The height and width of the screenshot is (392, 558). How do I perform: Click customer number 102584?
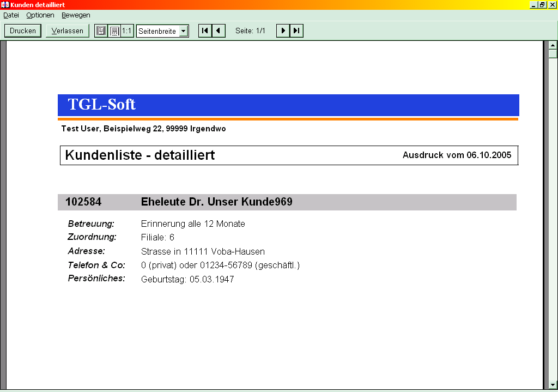click(x=83, y=202)
